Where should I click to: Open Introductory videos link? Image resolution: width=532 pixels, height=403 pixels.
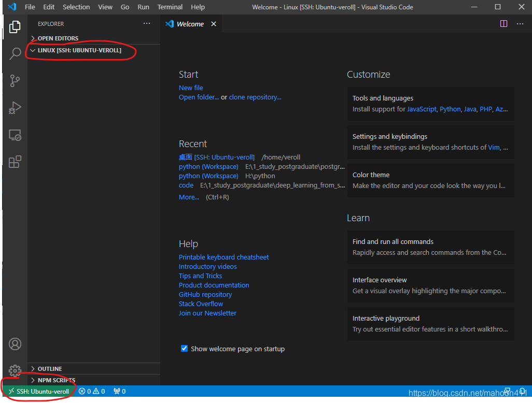click(x=207, y=267)
